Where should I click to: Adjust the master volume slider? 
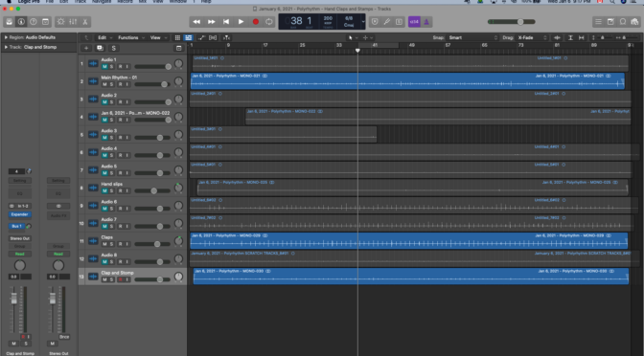[512, 22]
